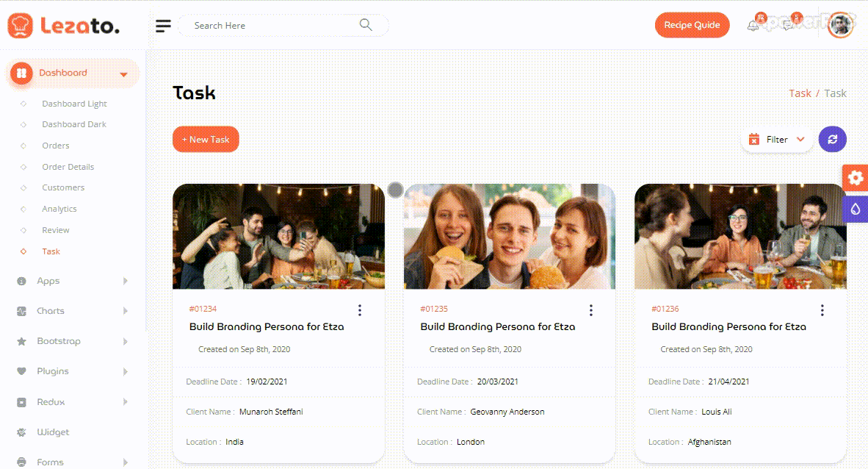Click the hamburger menu icon

(163, 26)
